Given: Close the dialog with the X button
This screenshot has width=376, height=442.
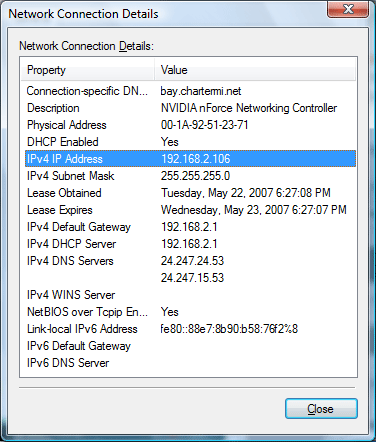Looking at the screenshot, I should [x=348, y=9].
